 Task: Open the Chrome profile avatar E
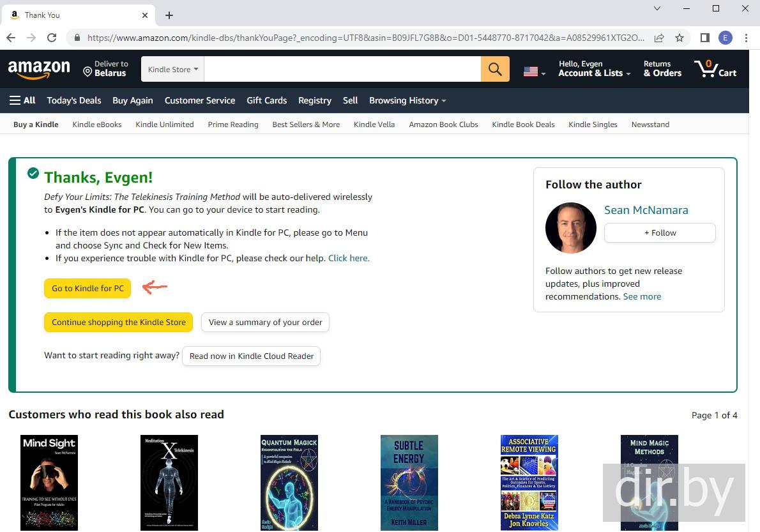(x=725, y=38)
